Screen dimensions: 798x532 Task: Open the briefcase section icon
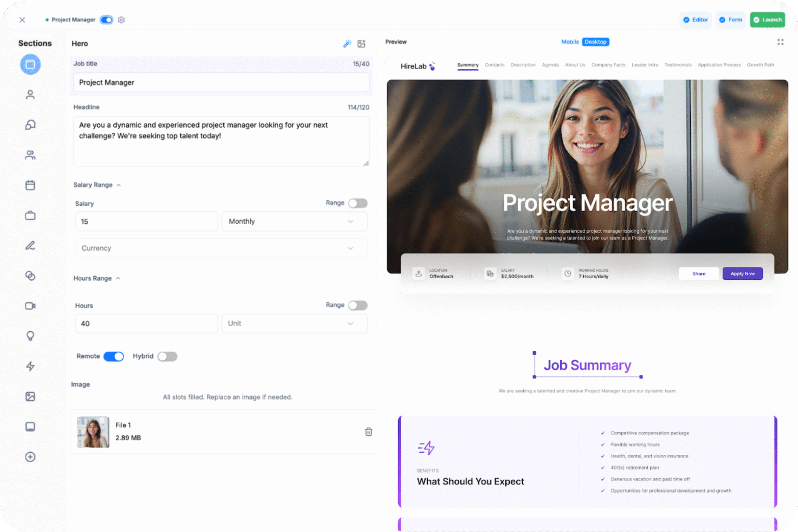tap(30, 216)
